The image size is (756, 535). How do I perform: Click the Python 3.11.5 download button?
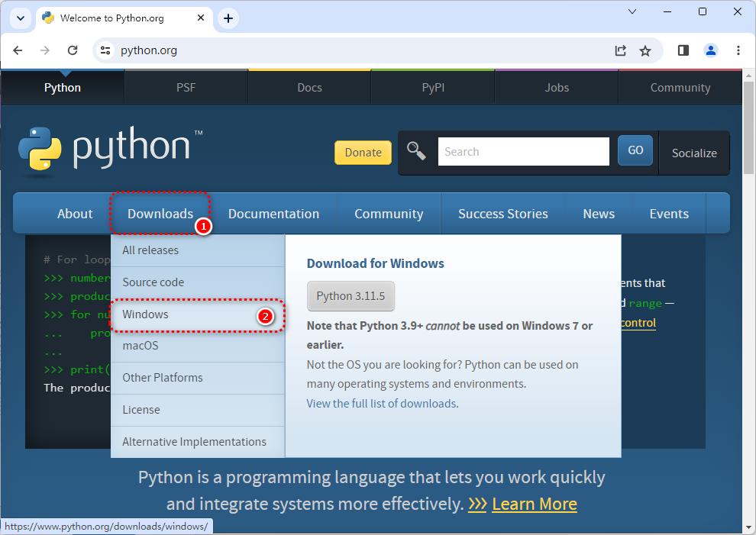coord(351,296)
